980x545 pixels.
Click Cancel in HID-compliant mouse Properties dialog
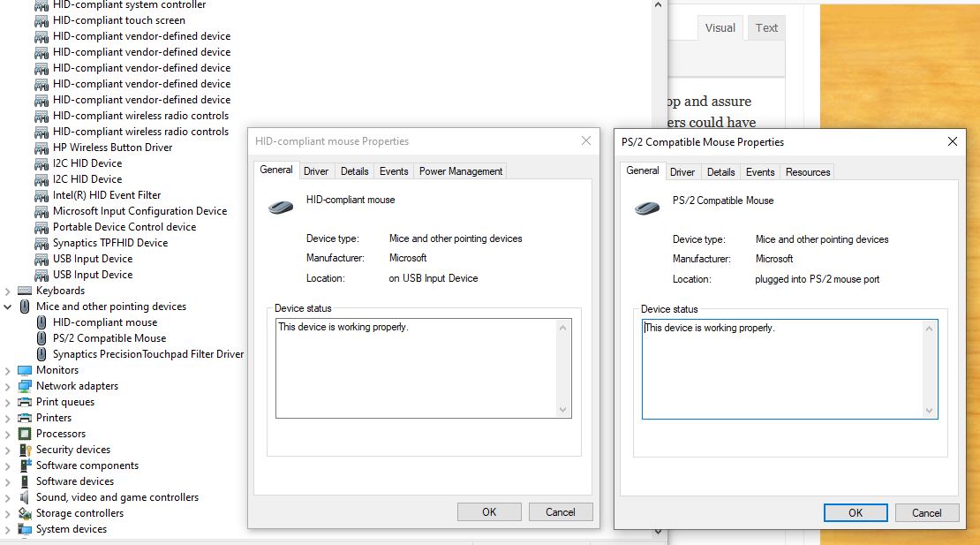tap(560, 511)
